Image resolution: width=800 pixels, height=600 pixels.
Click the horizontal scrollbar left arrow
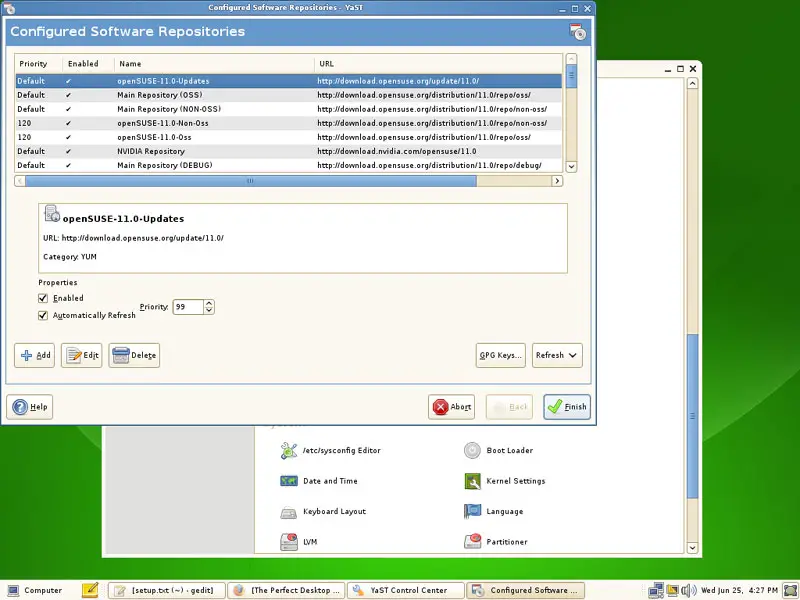click(20, 181)
